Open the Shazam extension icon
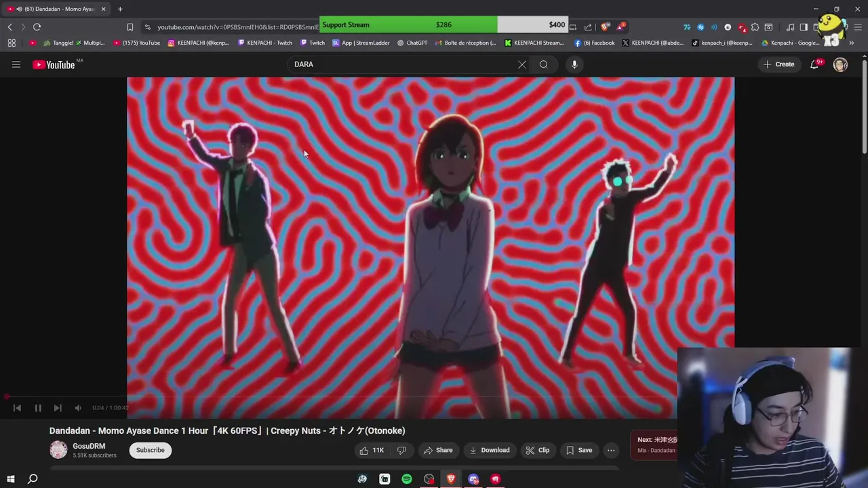Viewport: 868px width, 488px height. 701,27
